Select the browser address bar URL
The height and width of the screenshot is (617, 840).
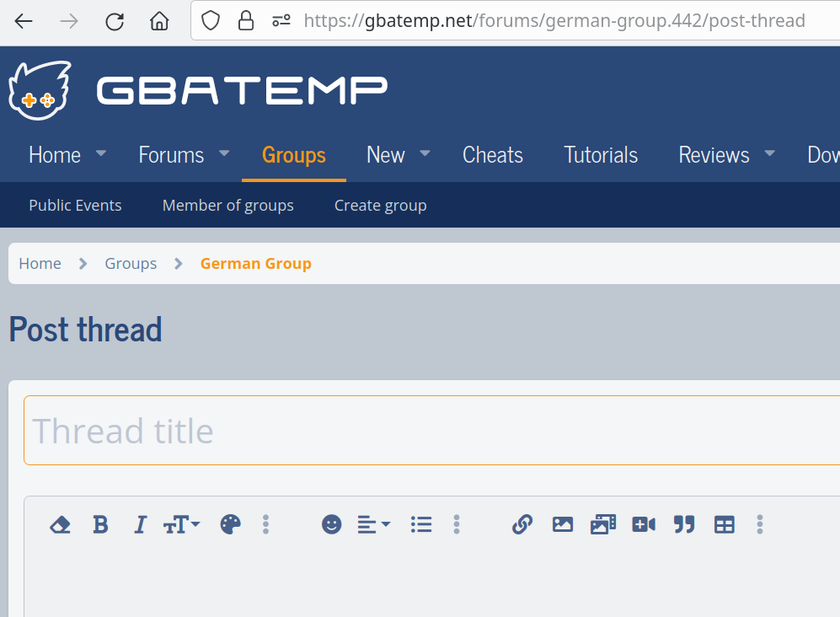(x=554, y=21)
